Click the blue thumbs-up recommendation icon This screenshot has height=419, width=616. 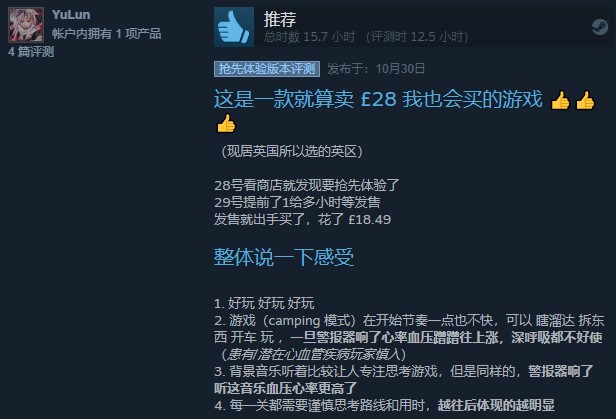234,27
